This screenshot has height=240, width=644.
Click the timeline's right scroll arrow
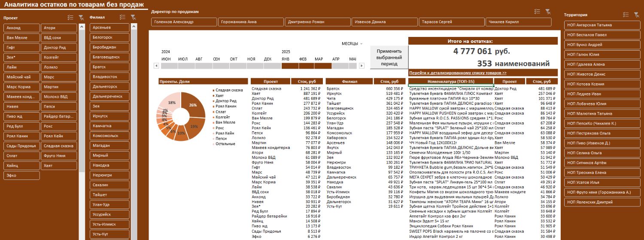click(361, 66)
